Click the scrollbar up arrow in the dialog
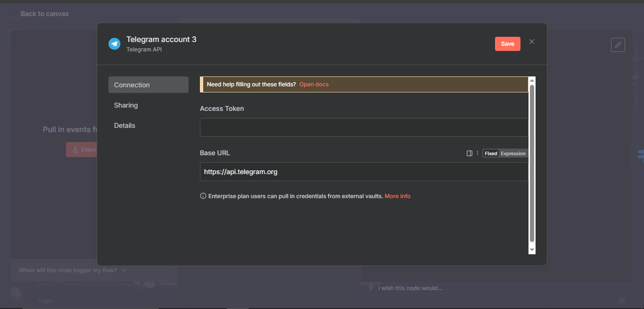The width and height of the screenshot is (644, 309). point(532,80)
